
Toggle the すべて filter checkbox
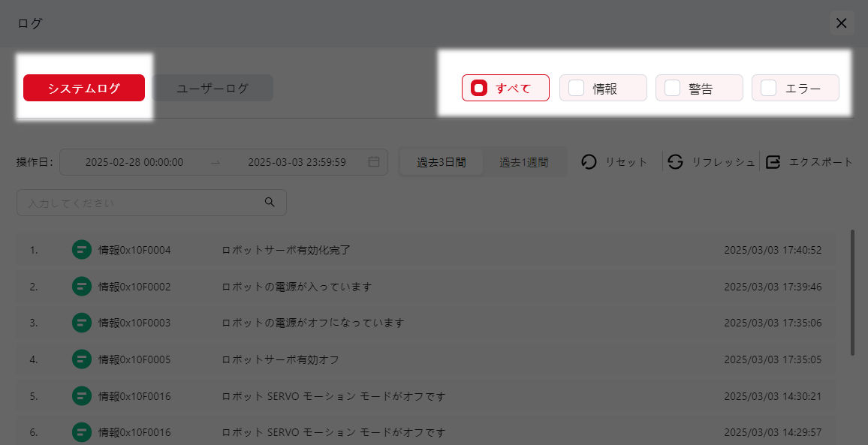478,88
